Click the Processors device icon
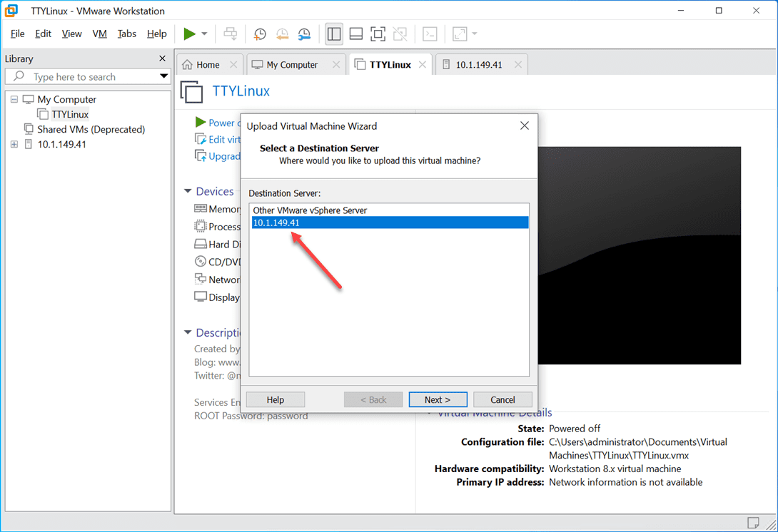The height and width of the screenshot is (532, 778). (x=201, y=227)
